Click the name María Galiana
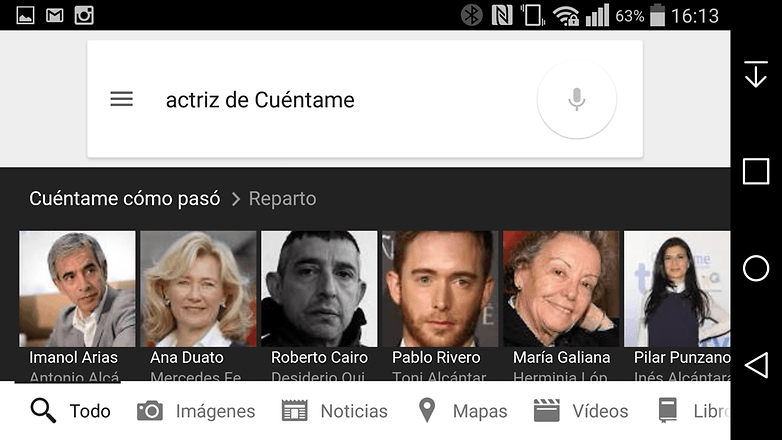 tap(562, 357)
